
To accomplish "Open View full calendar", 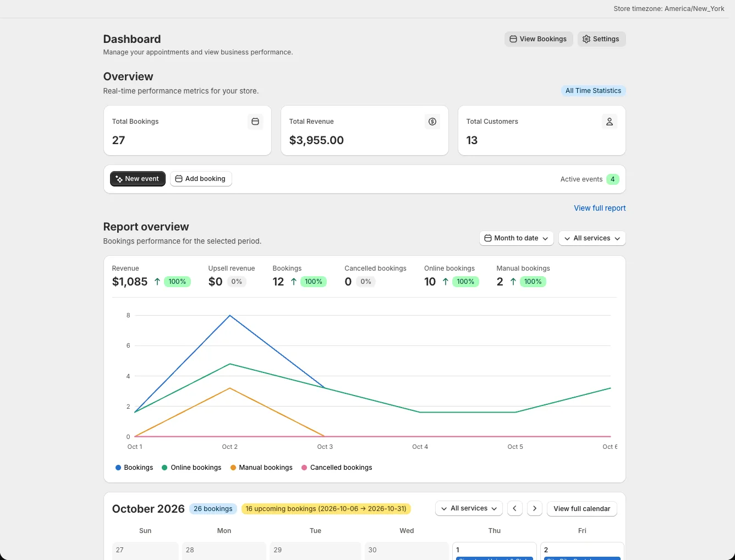I will (582, 508).
